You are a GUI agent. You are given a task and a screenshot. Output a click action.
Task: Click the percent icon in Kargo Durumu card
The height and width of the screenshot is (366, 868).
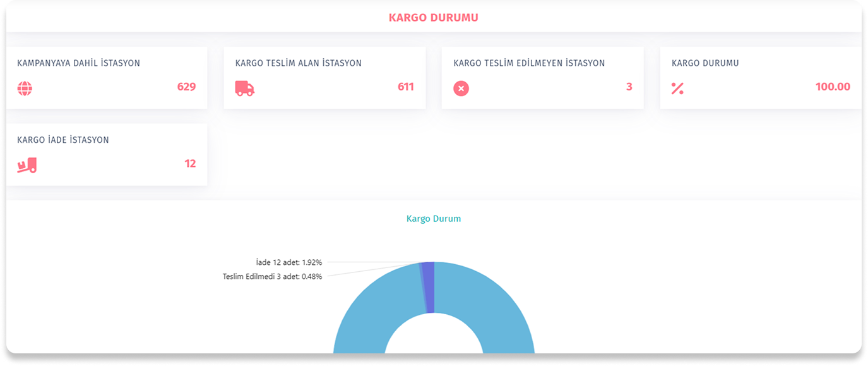point(677,88)
